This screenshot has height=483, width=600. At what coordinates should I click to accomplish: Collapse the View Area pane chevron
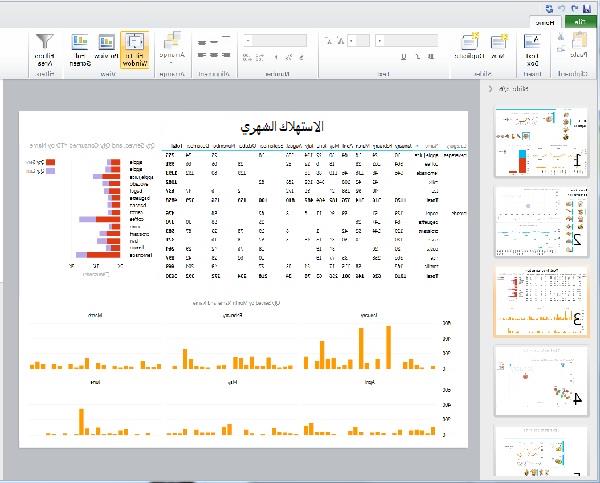491,89
